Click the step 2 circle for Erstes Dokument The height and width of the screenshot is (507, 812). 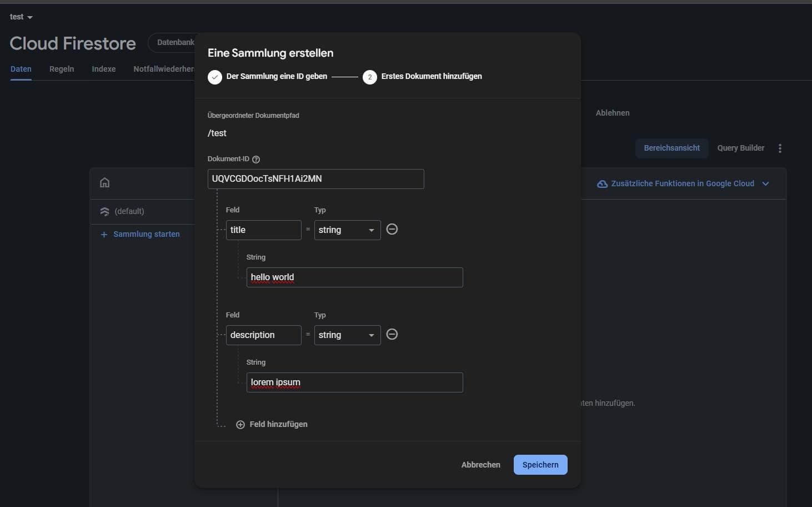(x=370, y=77)
